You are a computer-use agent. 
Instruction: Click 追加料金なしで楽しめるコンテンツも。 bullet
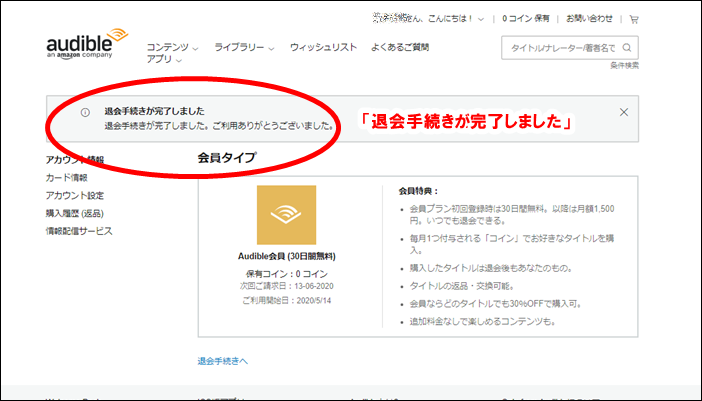click(483, 322)
